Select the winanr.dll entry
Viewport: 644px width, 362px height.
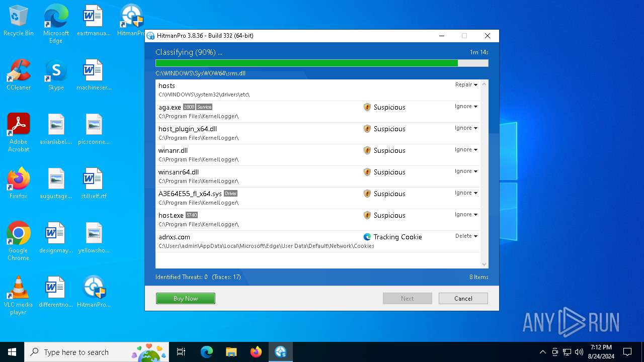click(318, 155)
